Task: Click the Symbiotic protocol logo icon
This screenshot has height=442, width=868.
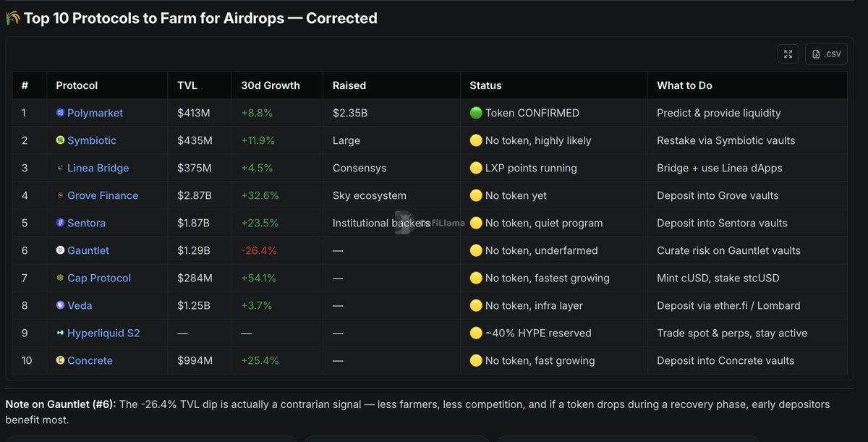Action: tap(61, 140)
